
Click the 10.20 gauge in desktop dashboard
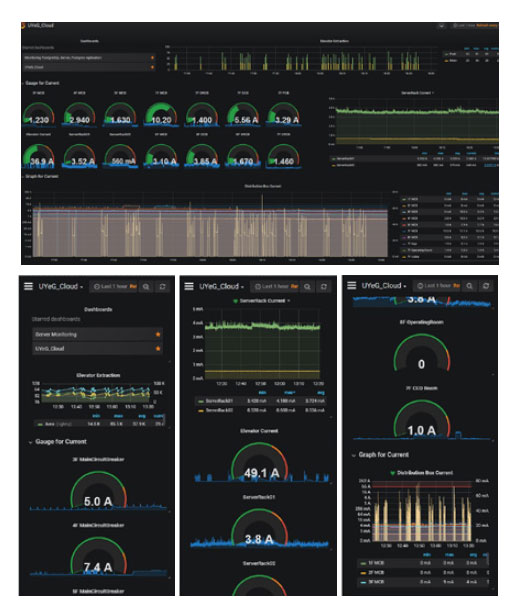(161, 114)
